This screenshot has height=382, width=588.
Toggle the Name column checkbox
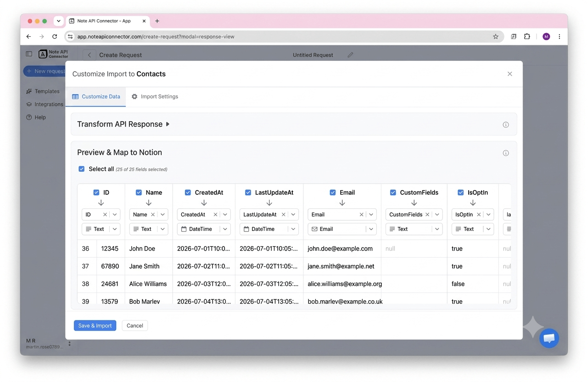[139, 192]
